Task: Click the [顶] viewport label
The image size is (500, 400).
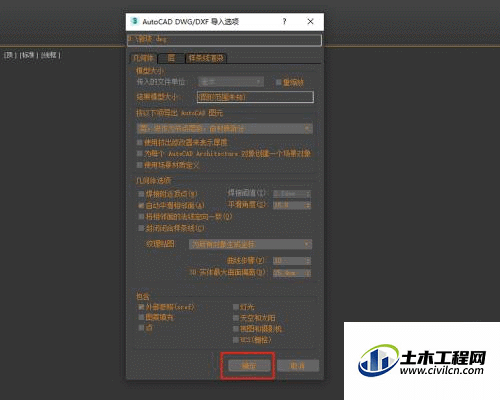Action: (9, 55)
